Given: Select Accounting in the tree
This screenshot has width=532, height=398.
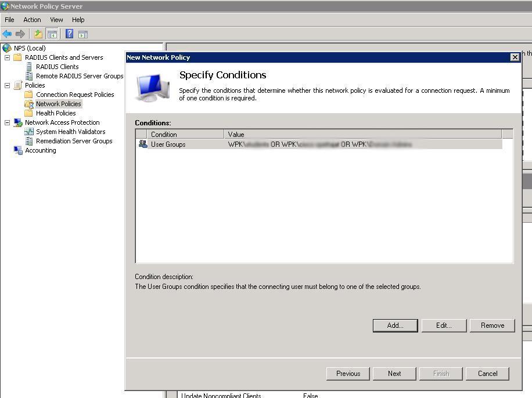Looking at the screenshot, I should [x=41, y=150].
